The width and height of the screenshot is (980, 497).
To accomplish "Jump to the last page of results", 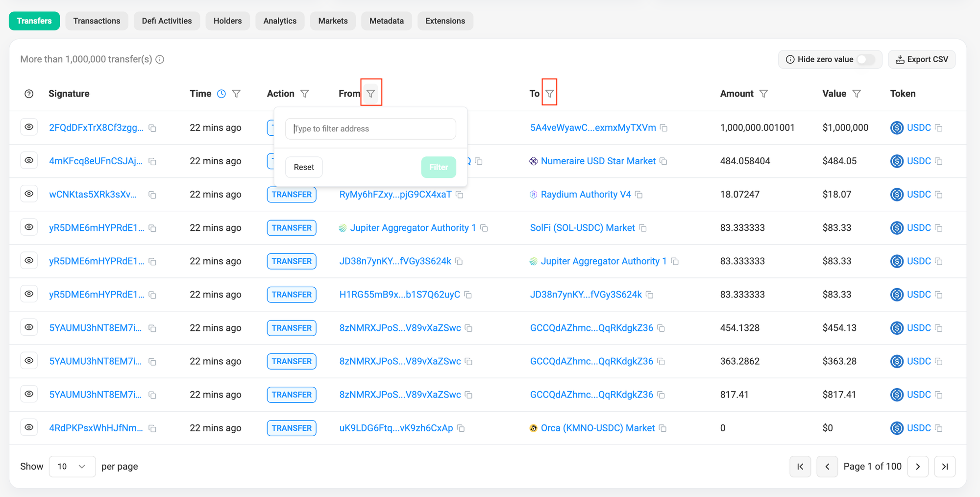I will pyautogui.click(x=945, y=467).
